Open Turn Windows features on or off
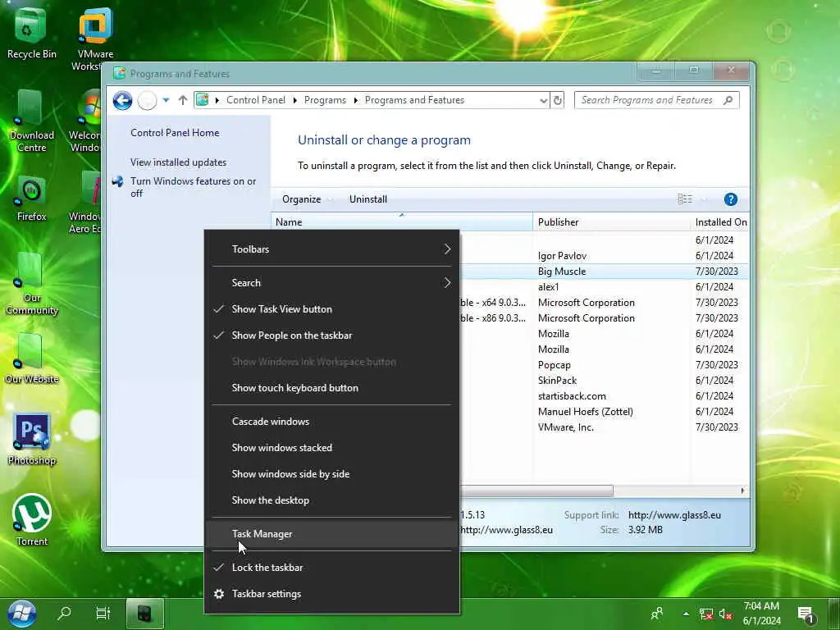The image size is (840, 630). (193, 187)
